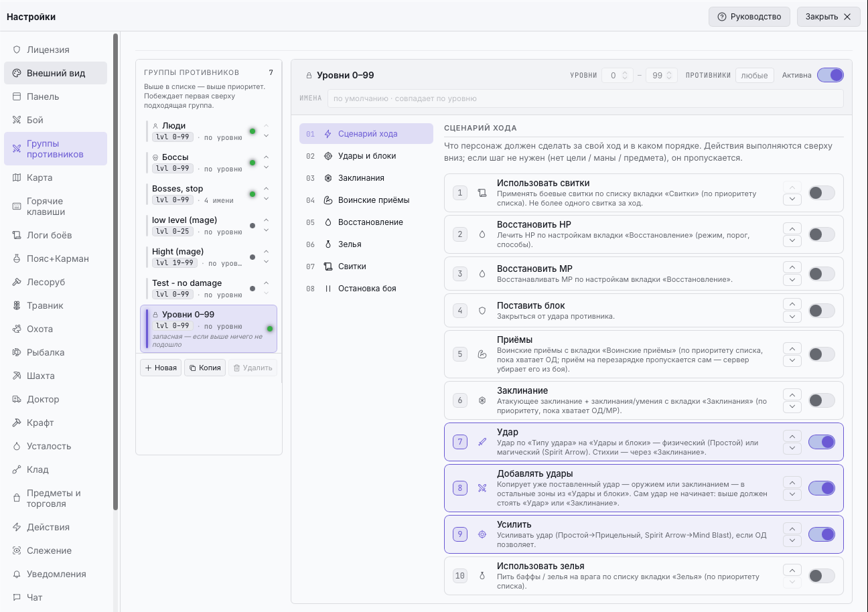868x612 pixels.
Task: Click the axe icon beside Лесоруб
Action: pos(17,282)
